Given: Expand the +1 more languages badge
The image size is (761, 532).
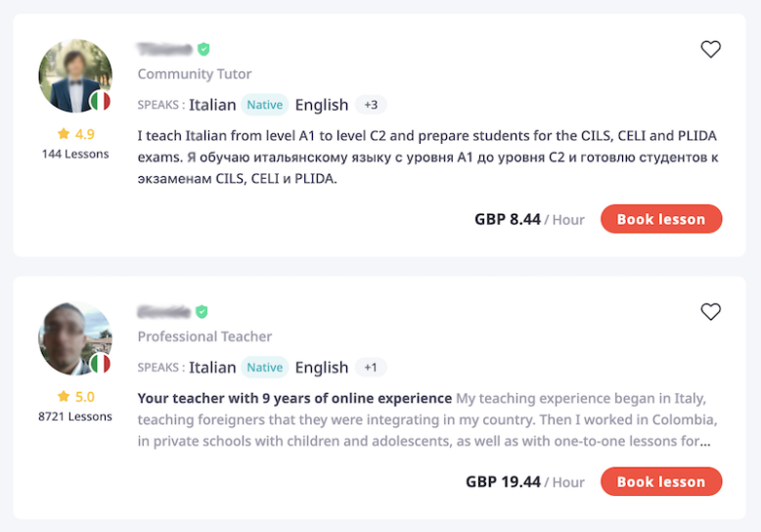Looking at the screenshot, I should pyautogui.click(x=371, y=368).
